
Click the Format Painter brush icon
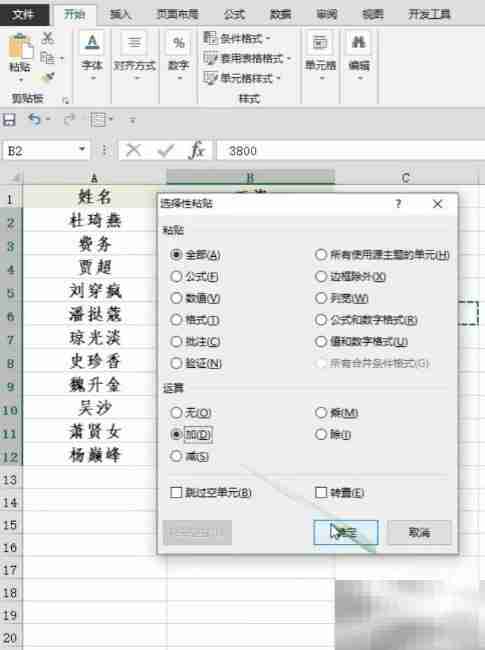click(48, 78)
